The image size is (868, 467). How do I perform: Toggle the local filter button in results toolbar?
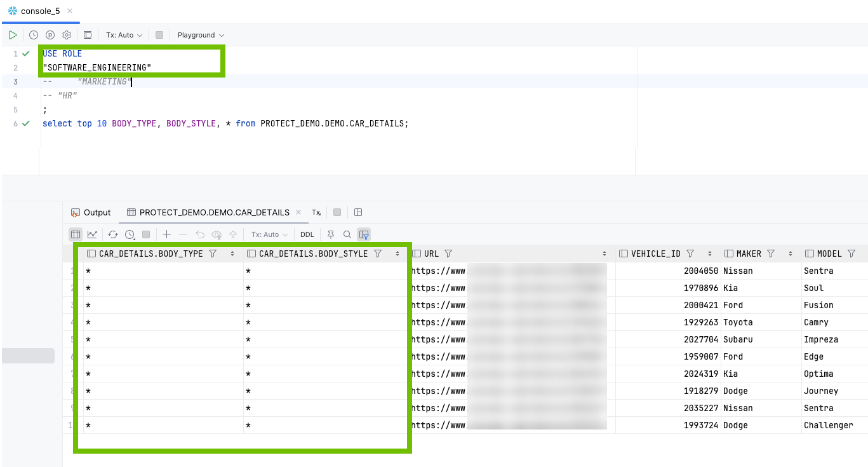click(x=364, y=234)
